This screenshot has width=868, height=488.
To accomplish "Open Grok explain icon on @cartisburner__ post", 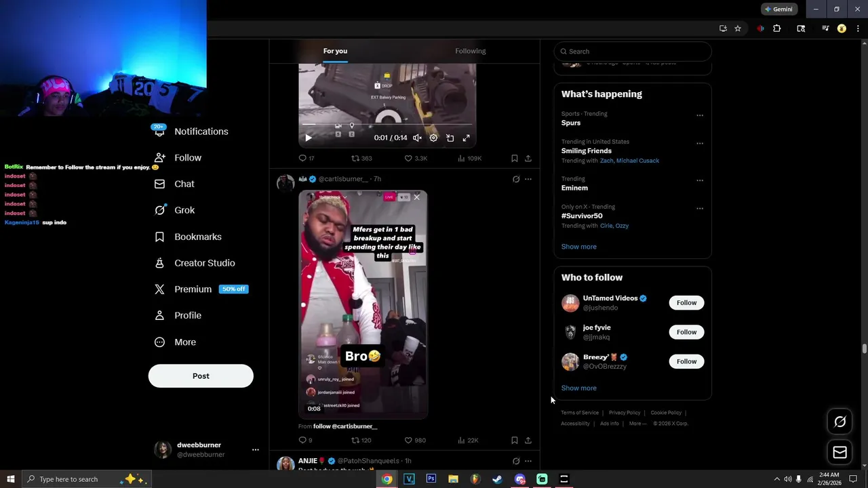I will point(516,179).
